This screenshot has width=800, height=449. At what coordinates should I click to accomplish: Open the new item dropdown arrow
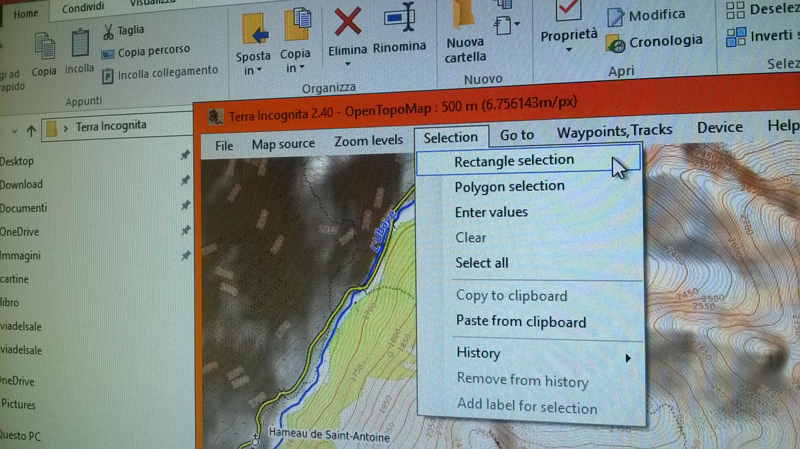(517, 23)
